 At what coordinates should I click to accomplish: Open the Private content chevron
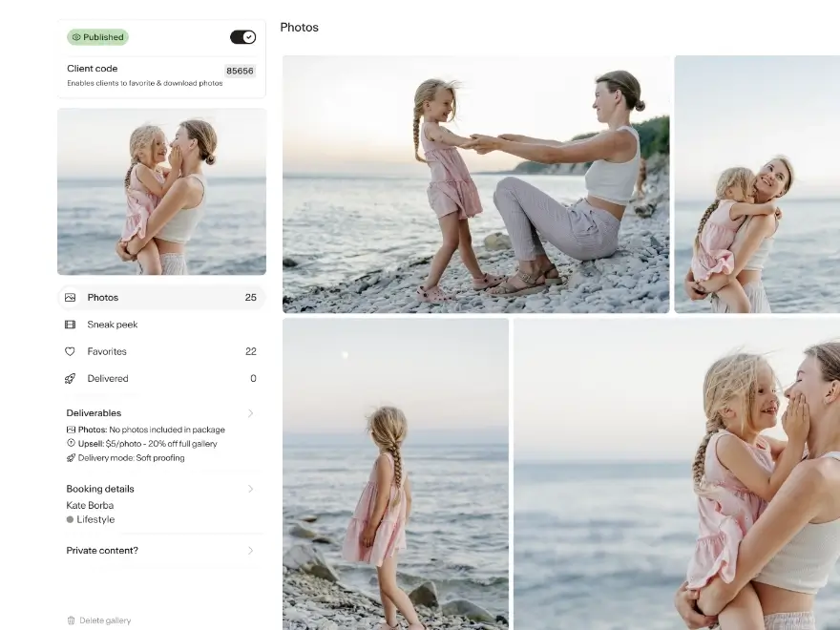[251, 551]
